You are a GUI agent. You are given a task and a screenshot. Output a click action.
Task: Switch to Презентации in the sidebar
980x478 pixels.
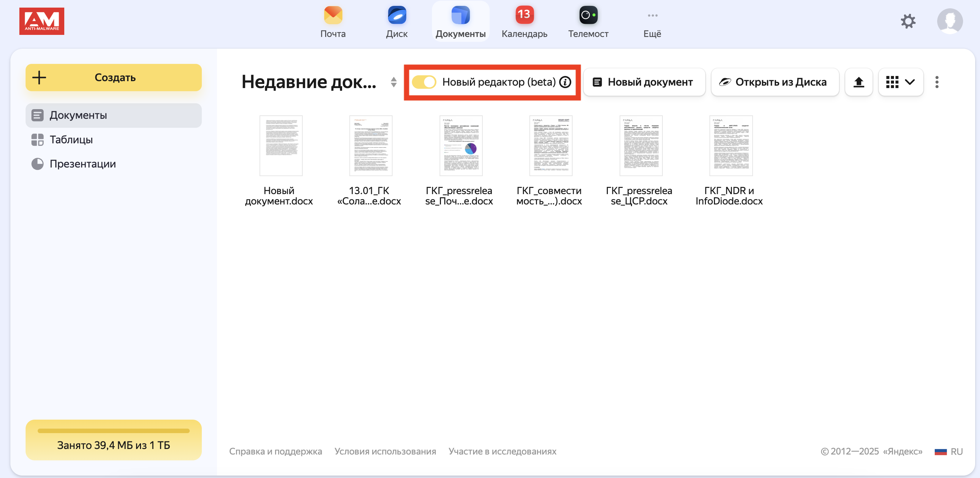click(83, 164)
